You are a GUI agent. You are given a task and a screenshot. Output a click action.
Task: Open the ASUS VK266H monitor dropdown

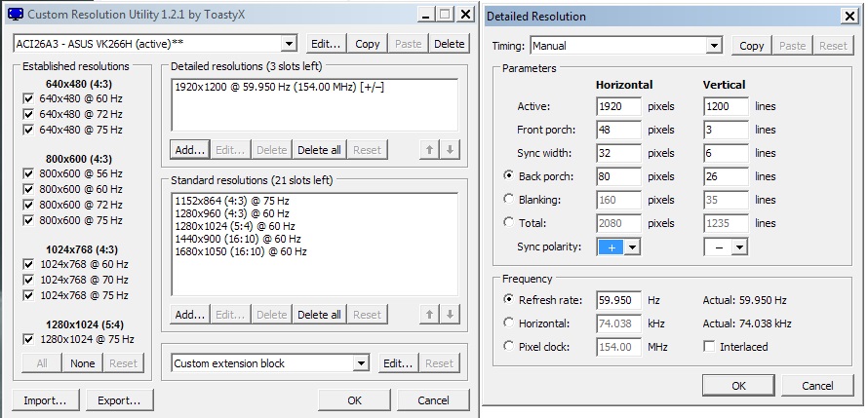click(289, 44)
